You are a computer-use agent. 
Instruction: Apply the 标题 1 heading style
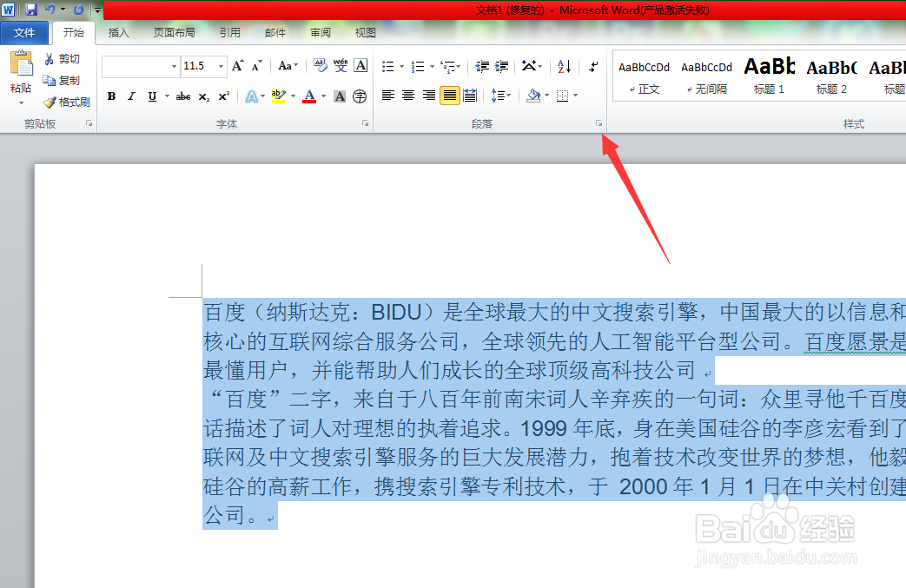point(769,76)
